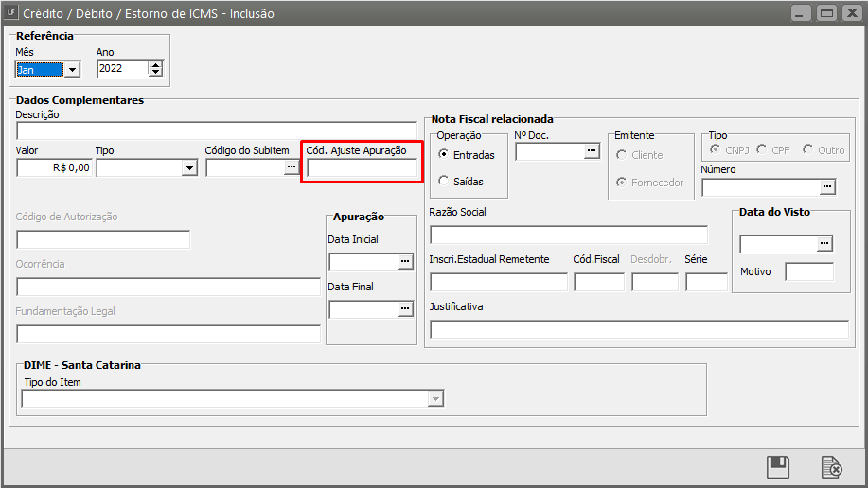Click the save floppy disk icon
The image size is (868, 488).
(x=778, y=466)
